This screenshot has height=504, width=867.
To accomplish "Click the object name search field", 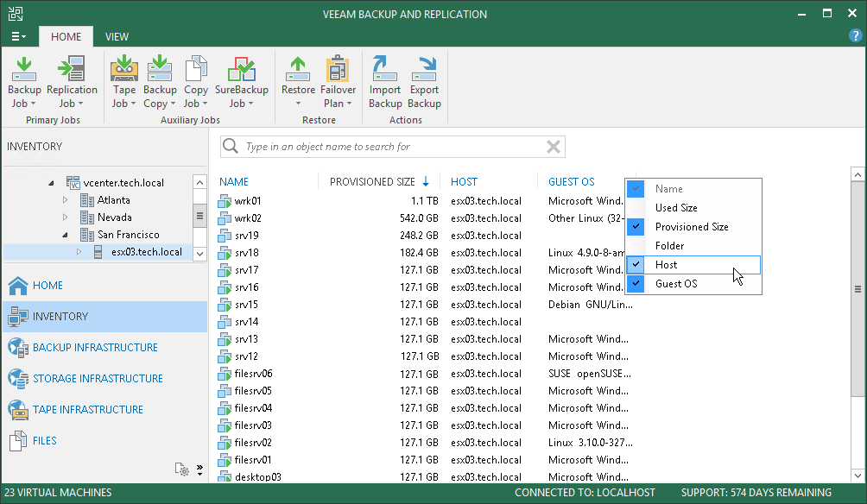I will point(393,147).
